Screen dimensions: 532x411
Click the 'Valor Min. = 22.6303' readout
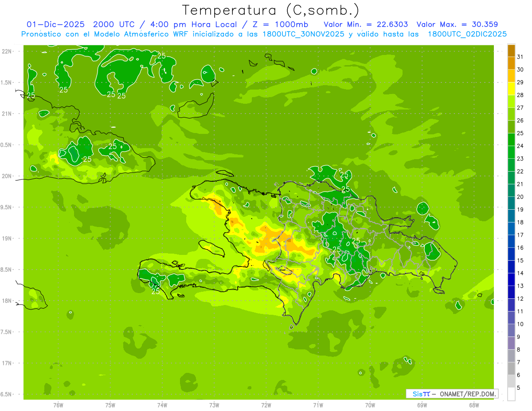coord(366,24)
